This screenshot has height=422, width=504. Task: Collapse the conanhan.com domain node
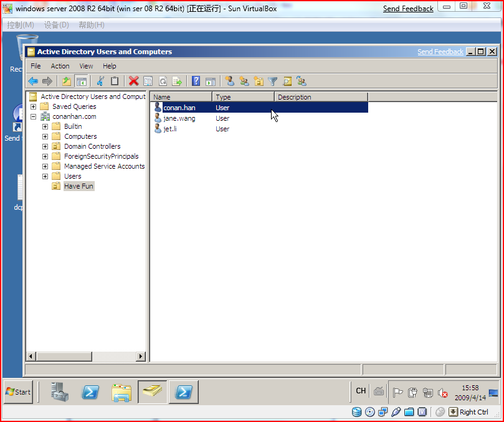coord(33,116)
